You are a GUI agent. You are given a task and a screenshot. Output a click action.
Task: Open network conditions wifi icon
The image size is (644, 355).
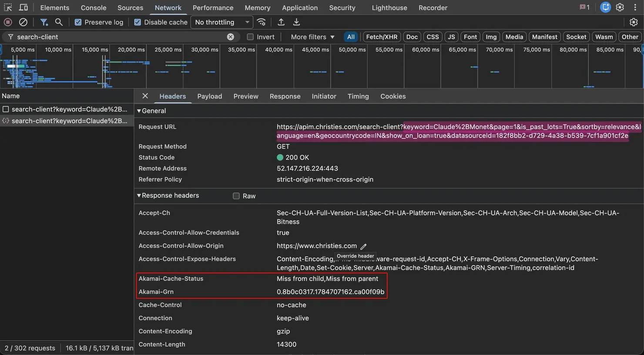(262, 22)
